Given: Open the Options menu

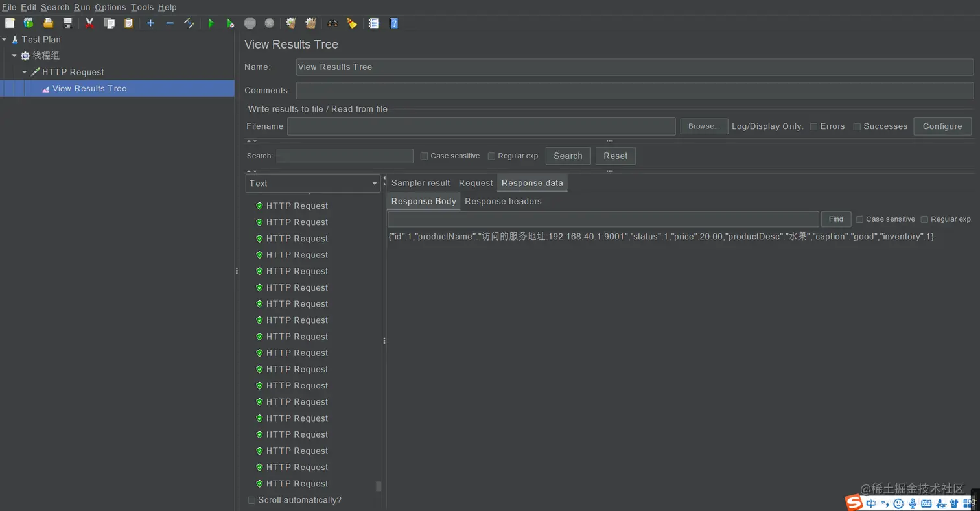Looking at the screenshot, I should [x=110, y=7].
